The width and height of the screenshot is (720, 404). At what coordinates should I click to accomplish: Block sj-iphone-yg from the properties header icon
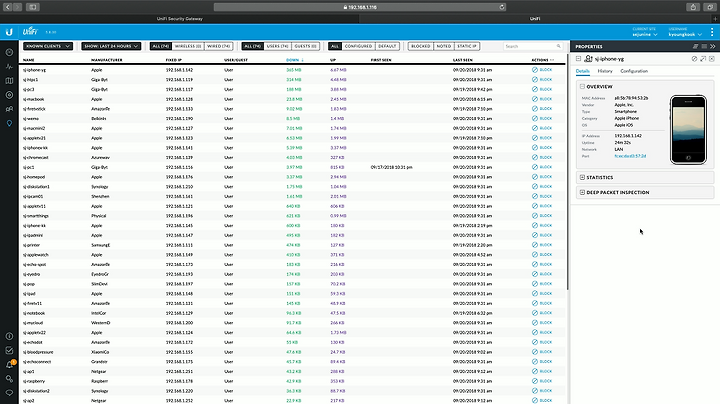(694, 59)
